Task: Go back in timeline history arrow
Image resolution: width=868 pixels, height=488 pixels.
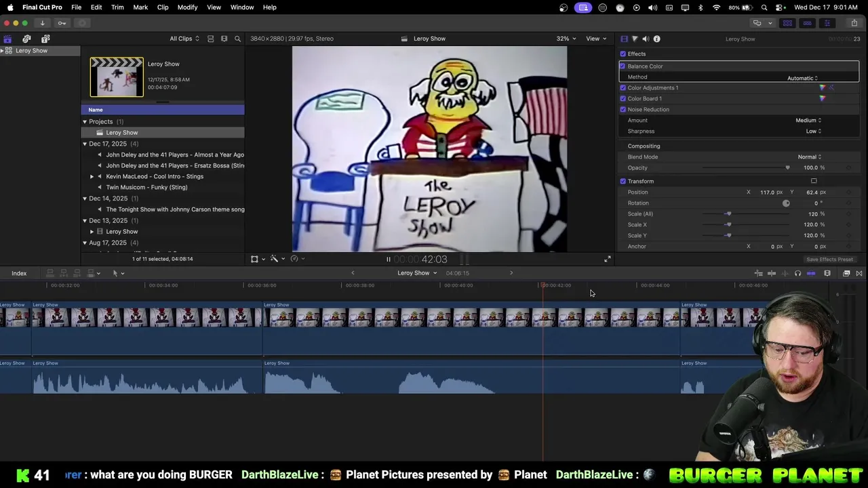Action: click(x=353, y=272)
